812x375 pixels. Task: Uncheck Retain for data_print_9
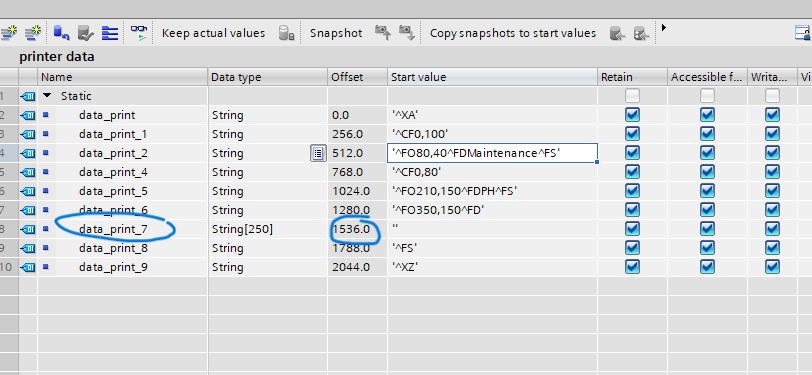coord(632,267)
